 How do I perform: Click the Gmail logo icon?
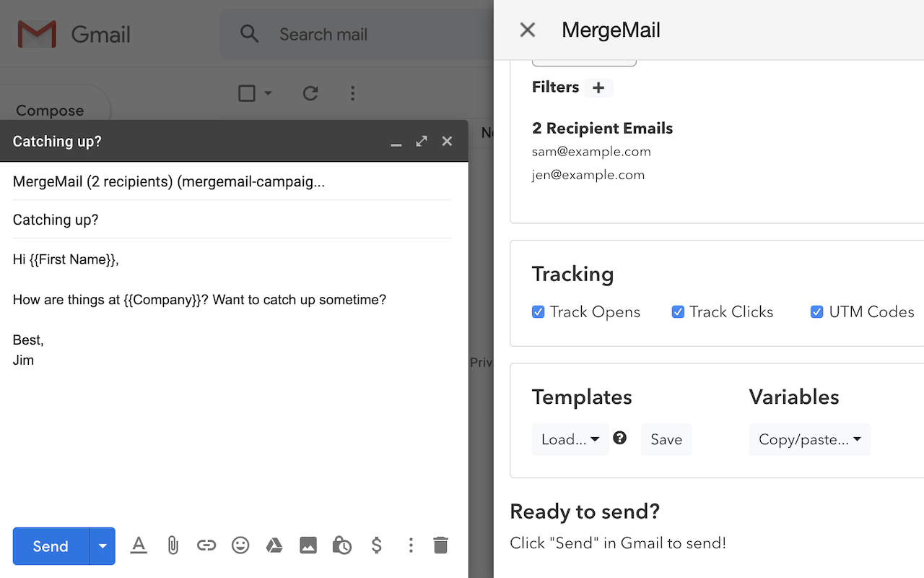click(37, 34)
